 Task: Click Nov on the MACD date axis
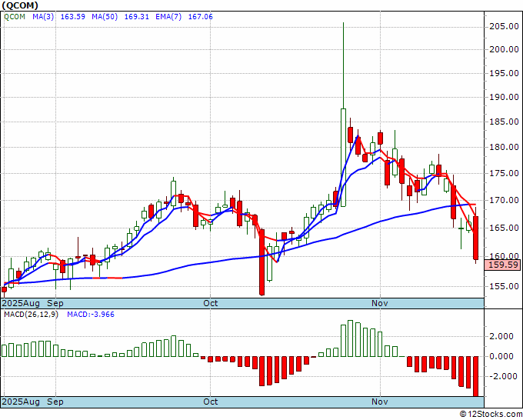(x=380, y=402)
